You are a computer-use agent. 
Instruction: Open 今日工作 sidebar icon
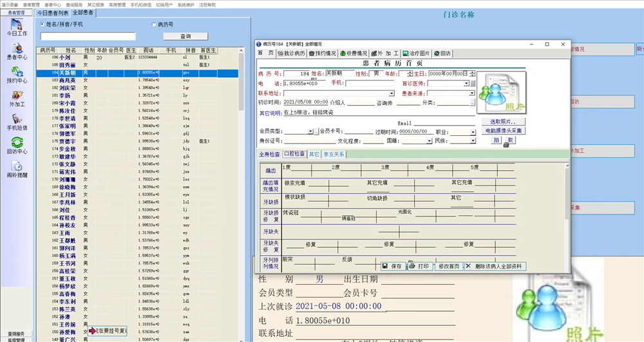tap(17, 28)
